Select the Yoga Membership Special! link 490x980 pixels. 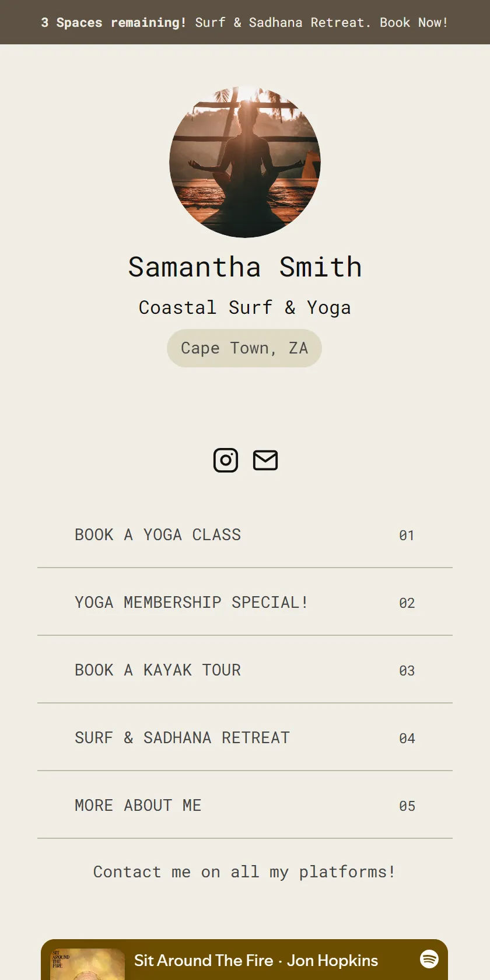click(x=245, y=602)
